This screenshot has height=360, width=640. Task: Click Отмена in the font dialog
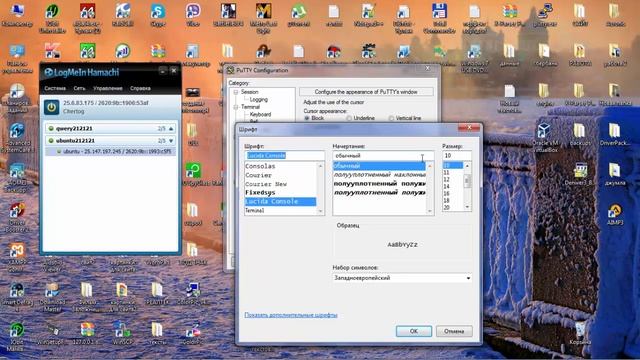coord(454,331)
